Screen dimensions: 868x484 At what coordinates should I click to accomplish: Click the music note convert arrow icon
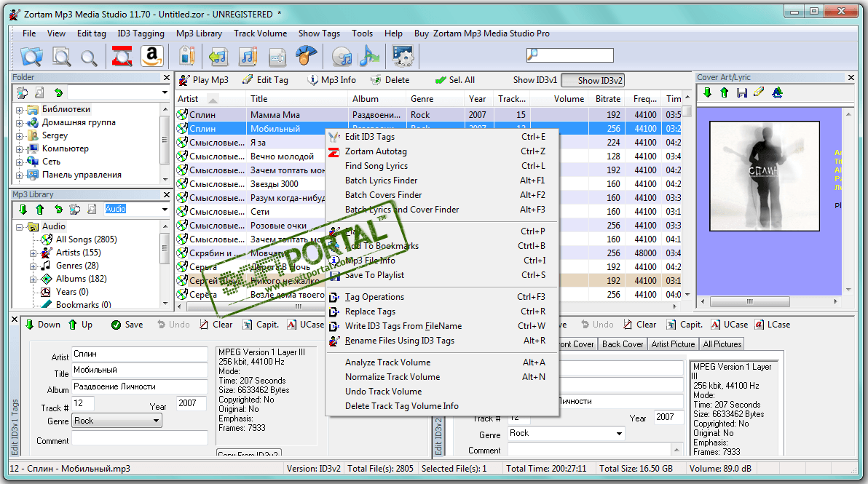369,56
